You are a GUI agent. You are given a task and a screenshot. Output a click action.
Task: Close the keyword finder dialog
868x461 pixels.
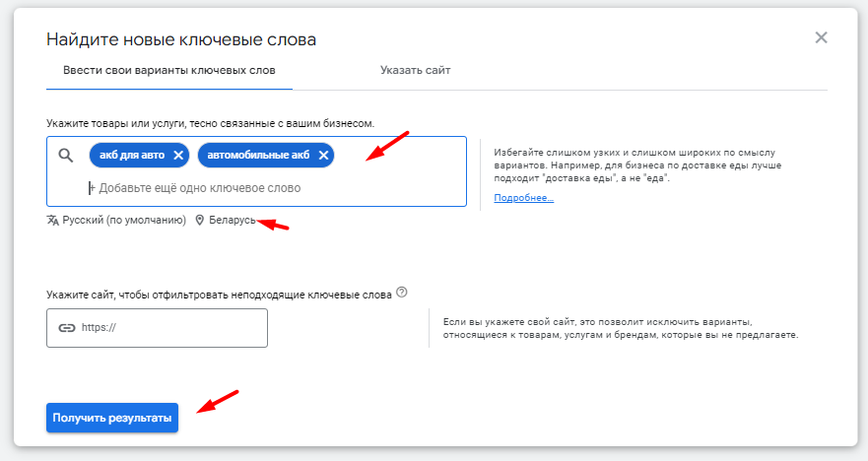pyautogui.click(x=821, y=37)
